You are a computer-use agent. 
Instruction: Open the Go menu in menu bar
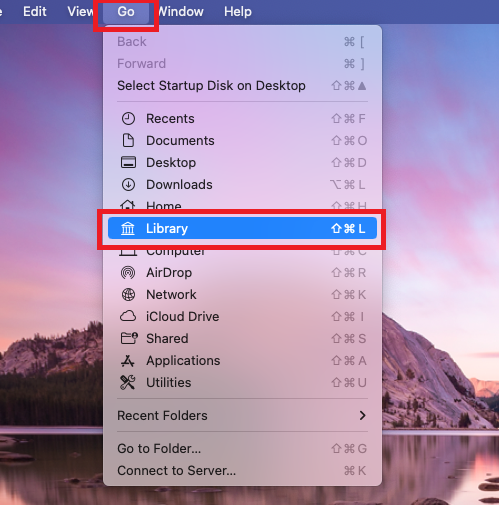tap(126, 12)
